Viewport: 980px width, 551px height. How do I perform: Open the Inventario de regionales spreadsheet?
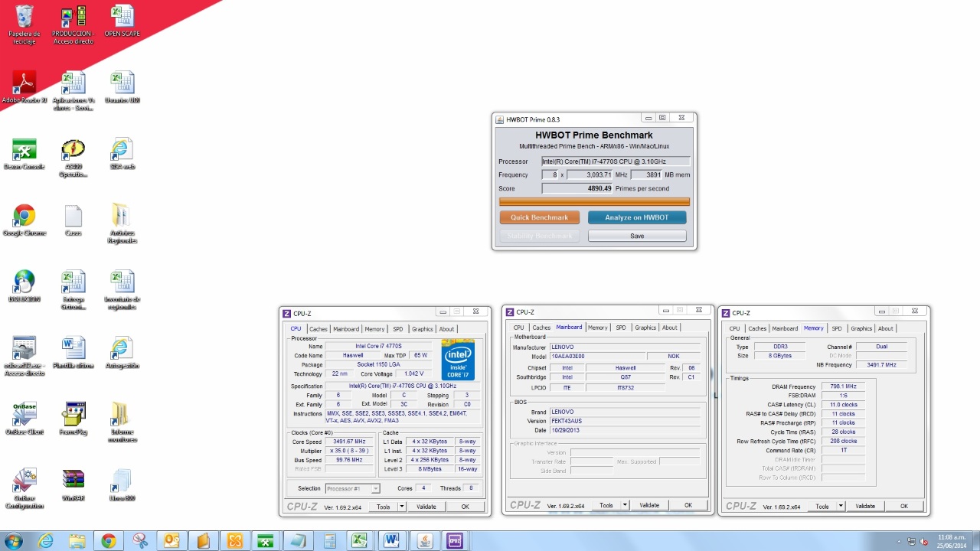(x=122, y=290)
